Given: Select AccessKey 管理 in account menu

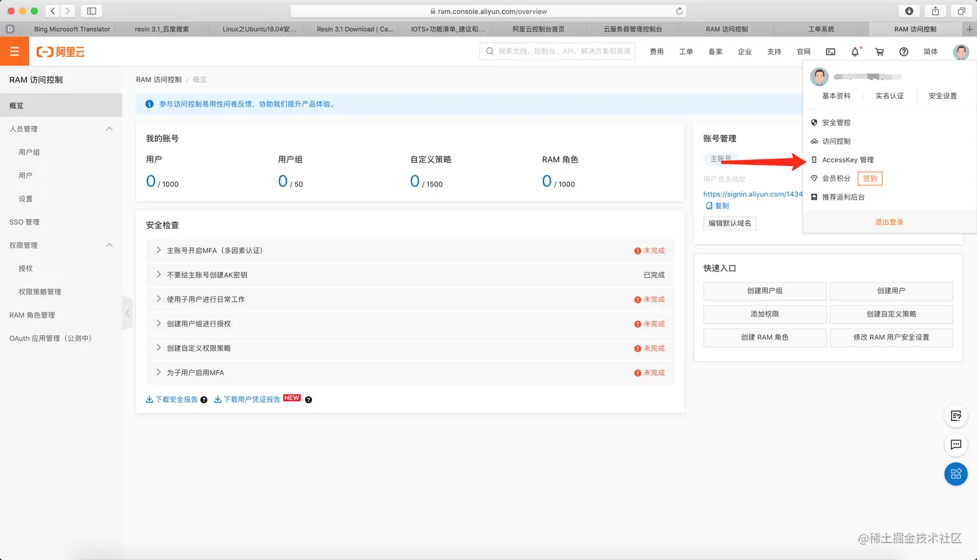Looking at the screenshot, I should (848, 160).
